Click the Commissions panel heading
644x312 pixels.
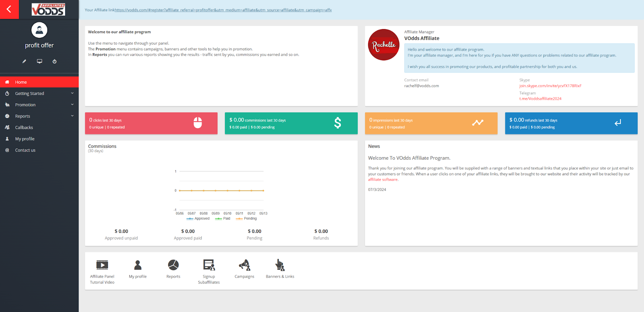[x=102, y=146]
